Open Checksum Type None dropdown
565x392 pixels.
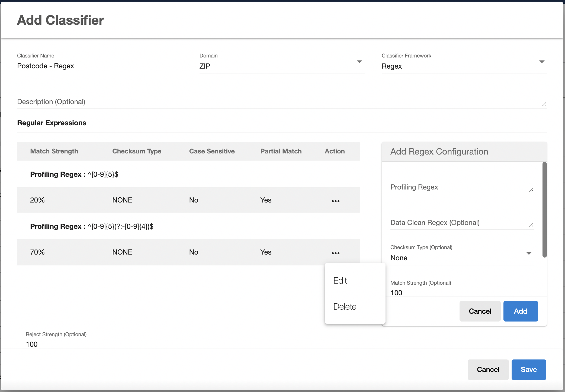tap(529, 253)
